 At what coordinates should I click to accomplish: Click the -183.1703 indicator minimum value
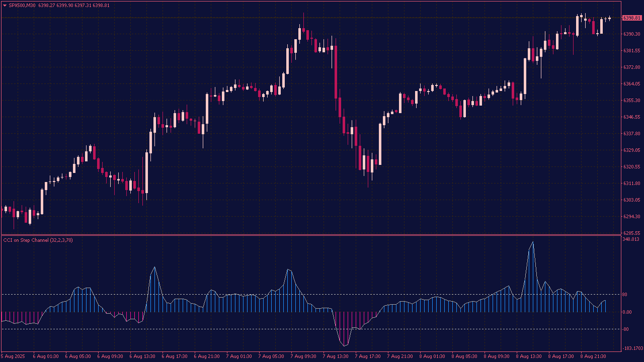point(632,348)
